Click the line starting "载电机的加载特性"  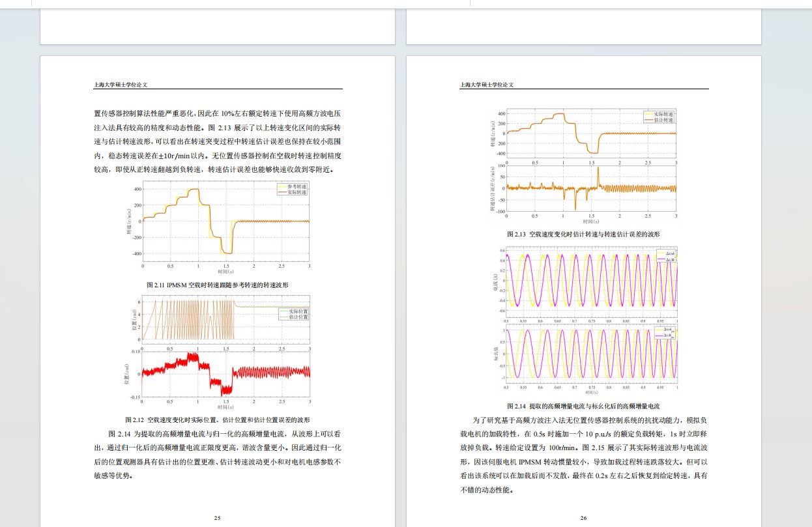tap(584, 434)
